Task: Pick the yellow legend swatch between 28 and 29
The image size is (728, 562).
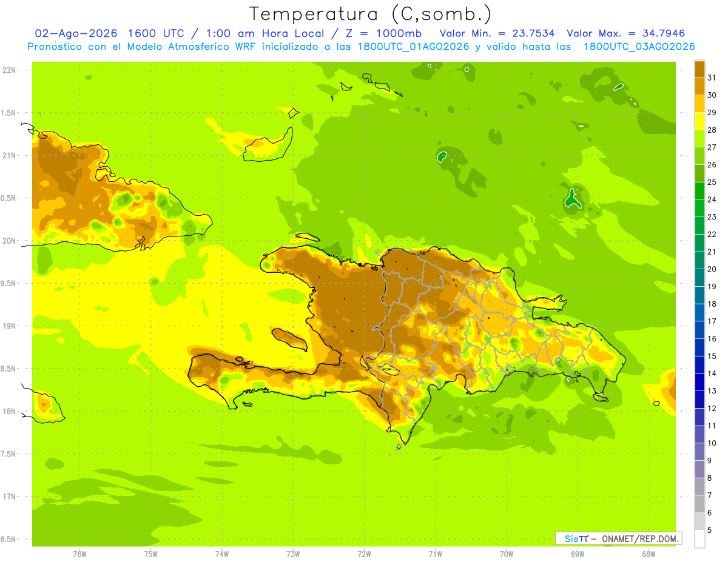Action: 699,121
